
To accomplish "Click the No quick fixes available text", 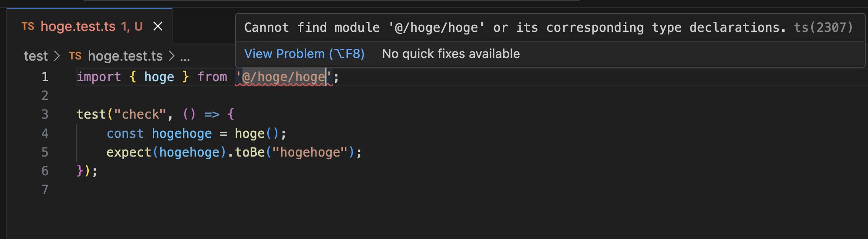I will [451, 54].
